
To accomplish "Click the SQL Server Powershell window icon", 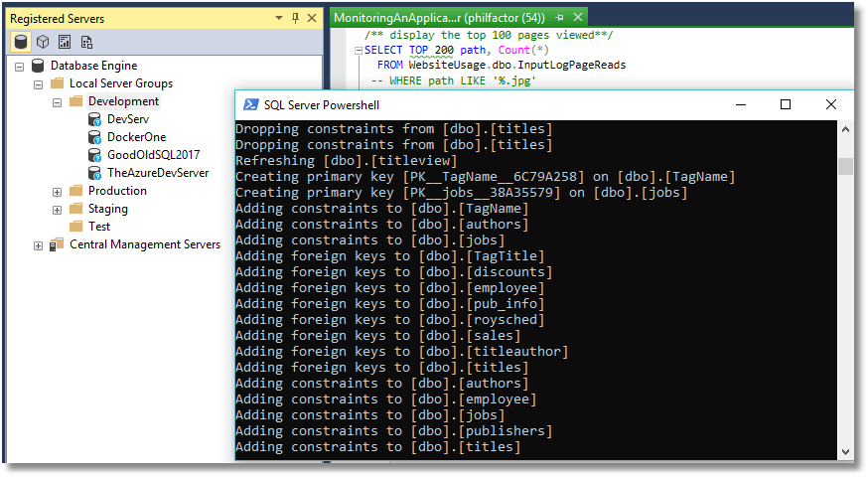I will point(251,104).
